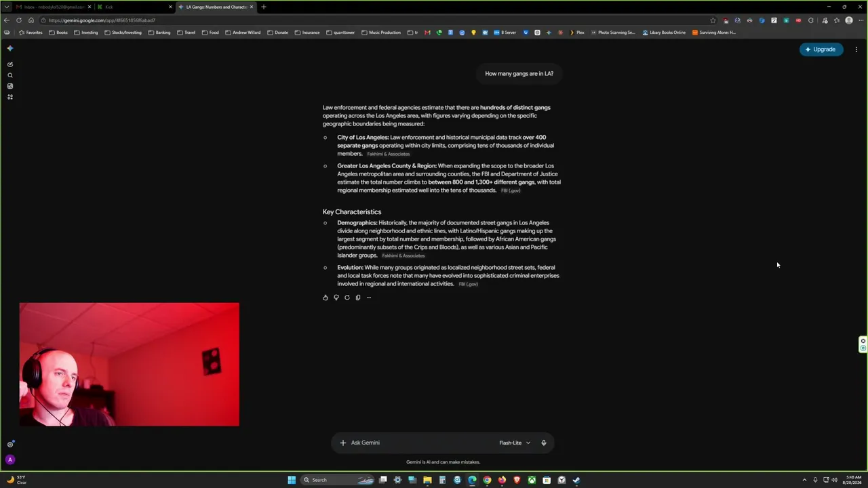Reload the current page
The width and height of the screenshot is (868, 488).
[19, 20]
